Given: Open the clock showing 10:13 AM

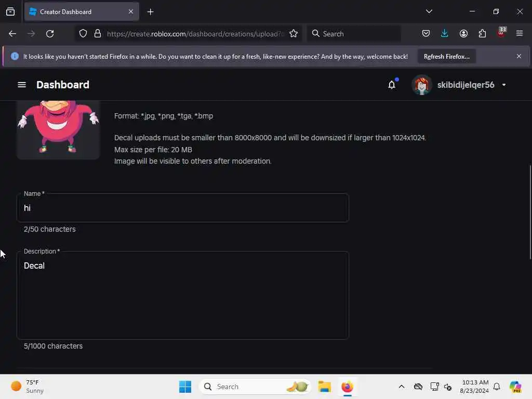Looking at the screenshot, I should point(474,387).
